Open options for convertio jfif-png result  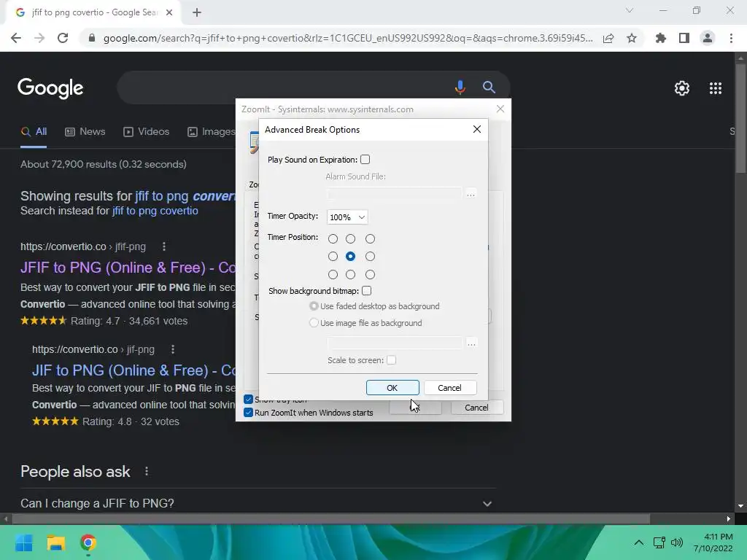pyautogui.click(x=164, y=246)
